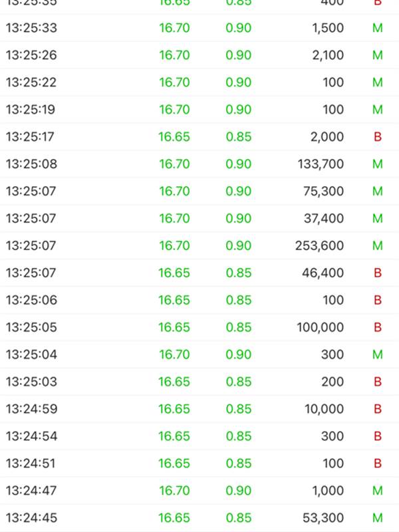Select the 53,300 volume trade at 13:24:45
Viewport: 399px width, 532px height.
(x=199, y=518)
